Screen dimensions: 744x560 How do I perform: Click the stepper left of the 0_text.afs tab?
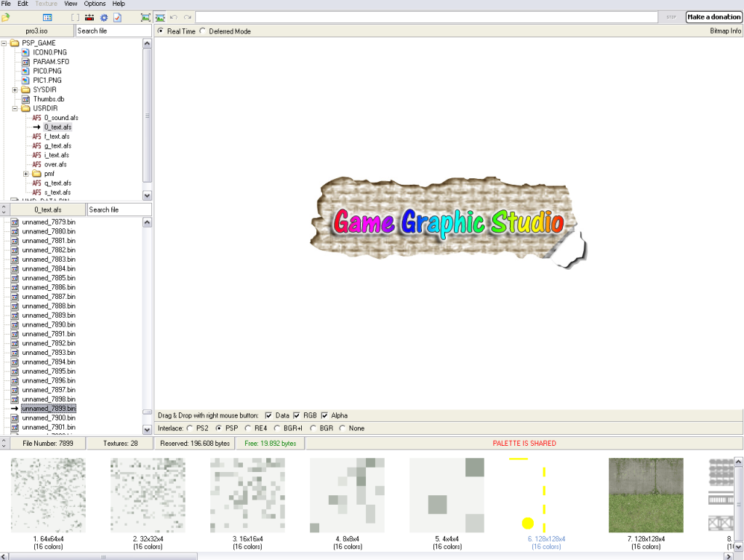pos(4,209)
